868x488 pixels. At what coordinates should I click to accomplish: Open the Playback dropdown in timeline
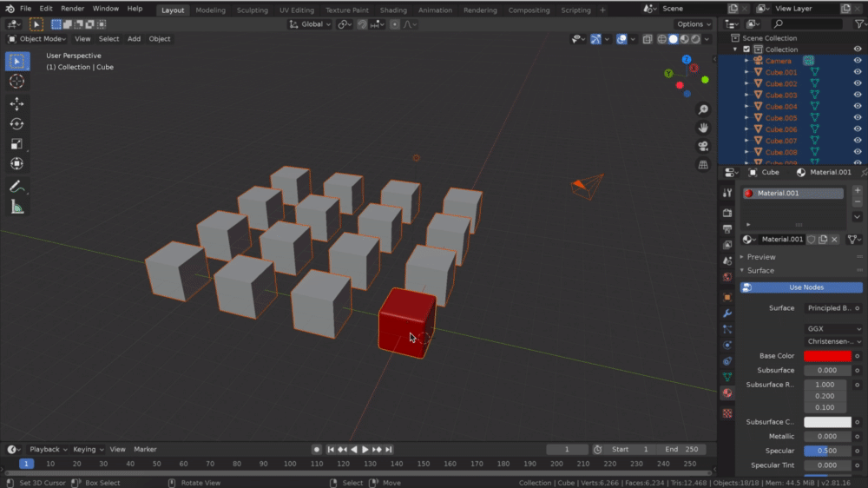click(x=48, y=449)
